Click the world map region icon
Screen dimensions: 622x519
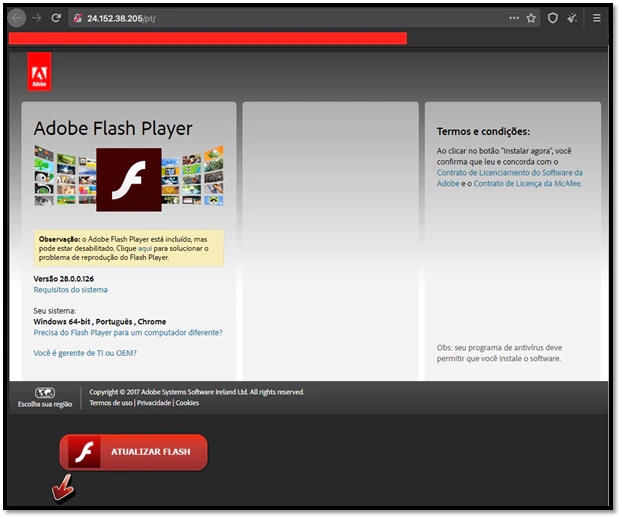(45, 393)
